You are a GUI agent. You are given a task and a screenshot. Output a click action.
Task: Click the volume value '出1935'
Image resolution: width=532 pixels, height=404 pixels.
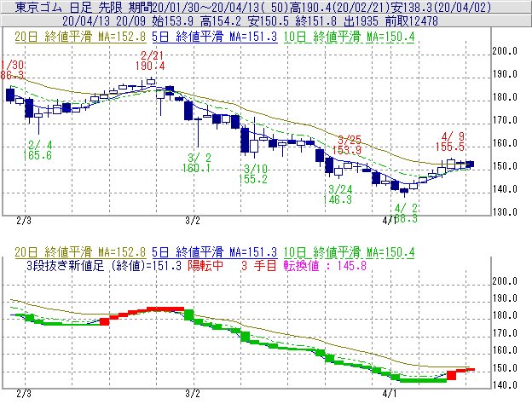pos(361,21)
